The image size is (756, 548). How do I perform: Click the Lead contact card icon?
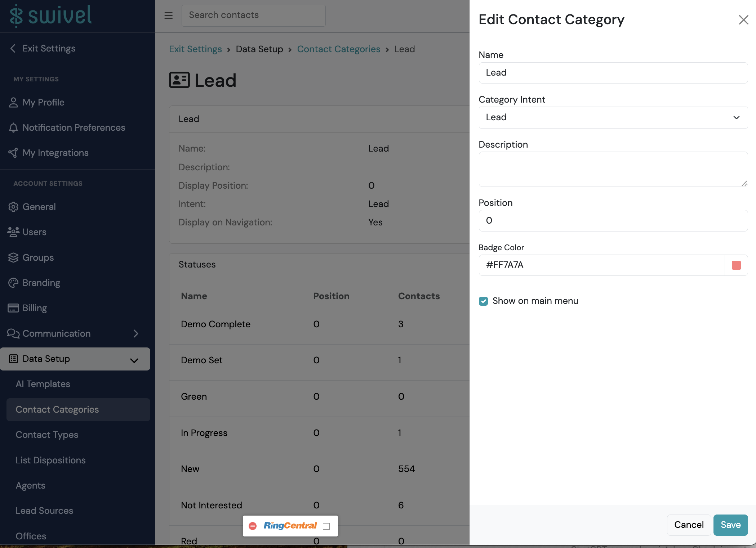click(x=179, y=80)
